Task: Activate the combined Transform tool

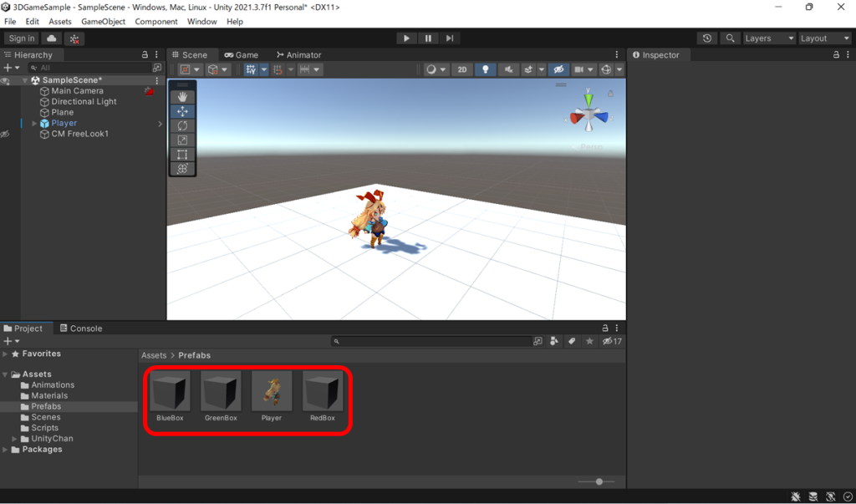Action: (x=182, y=168)
